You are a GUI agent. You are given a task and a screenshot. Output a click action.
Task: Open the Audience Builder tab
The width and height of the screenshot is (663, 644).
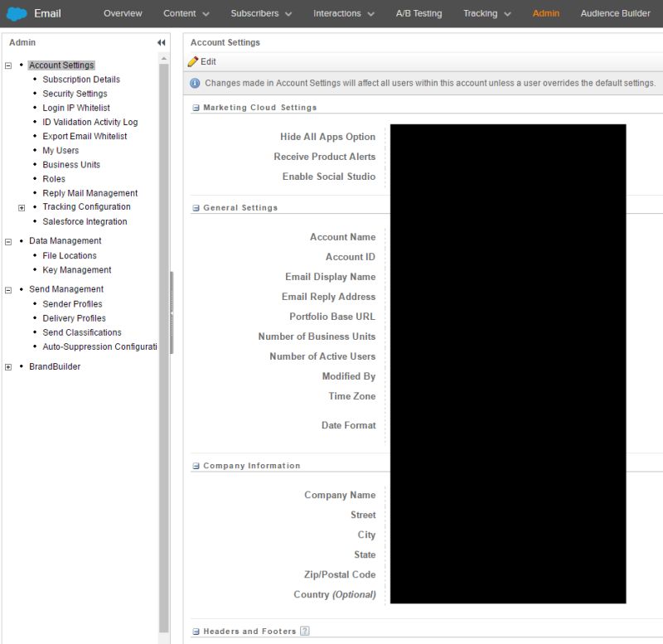615,13
